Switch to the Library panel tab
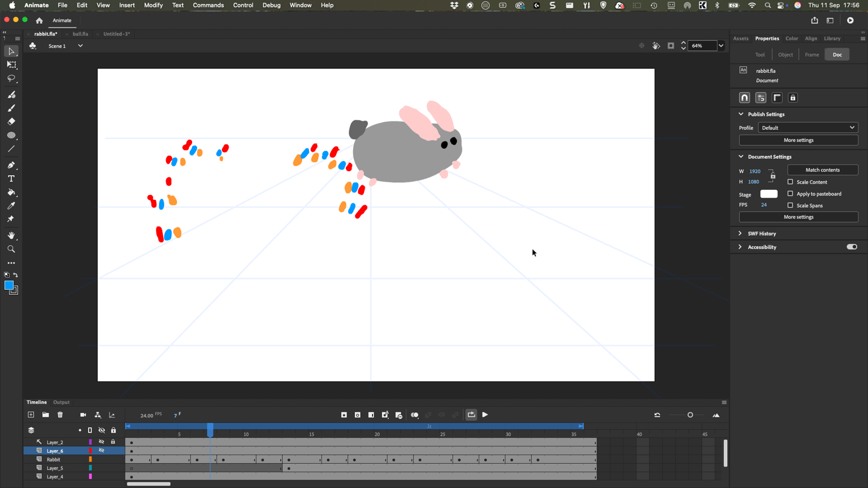The width and height of the screenshot is (868, 488). (x=832, y=38)
